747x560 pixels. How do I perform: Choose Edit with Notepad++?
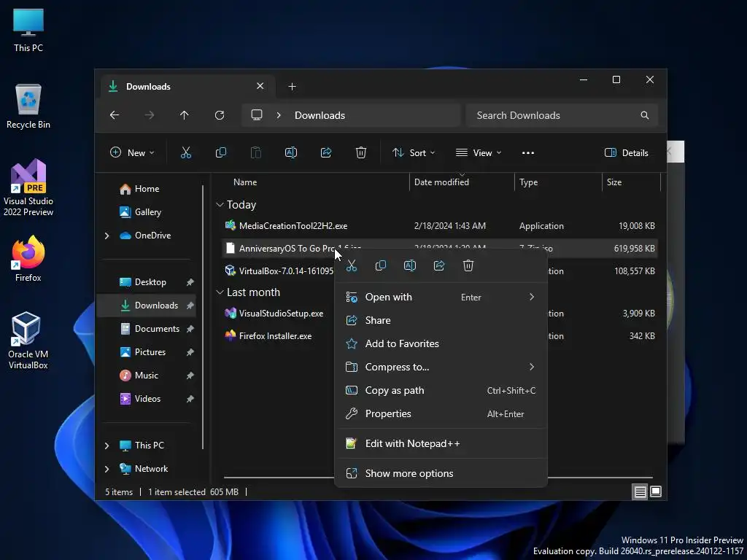pos(441,444)
